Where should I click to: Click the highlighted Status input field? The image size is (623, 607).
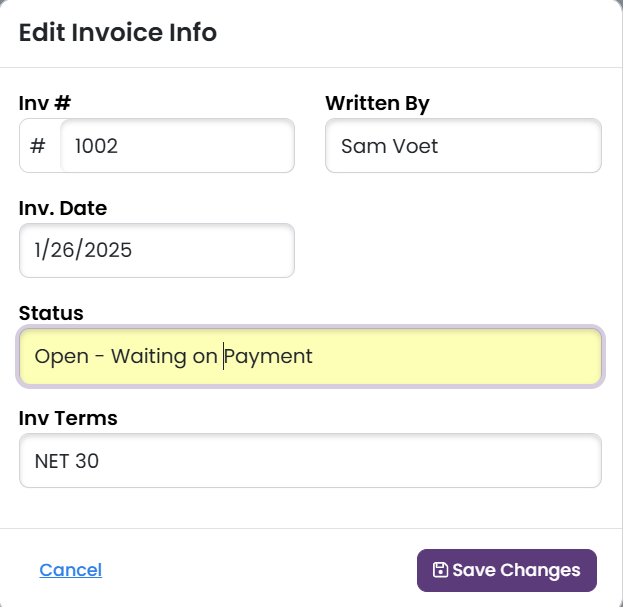pyautogui.click(x=310, y=356)
